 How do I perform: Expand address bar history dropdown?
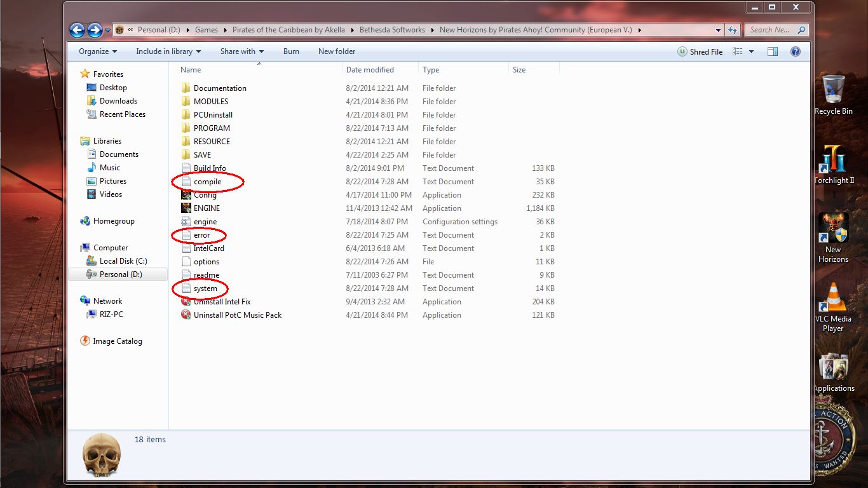coord(718,30)
